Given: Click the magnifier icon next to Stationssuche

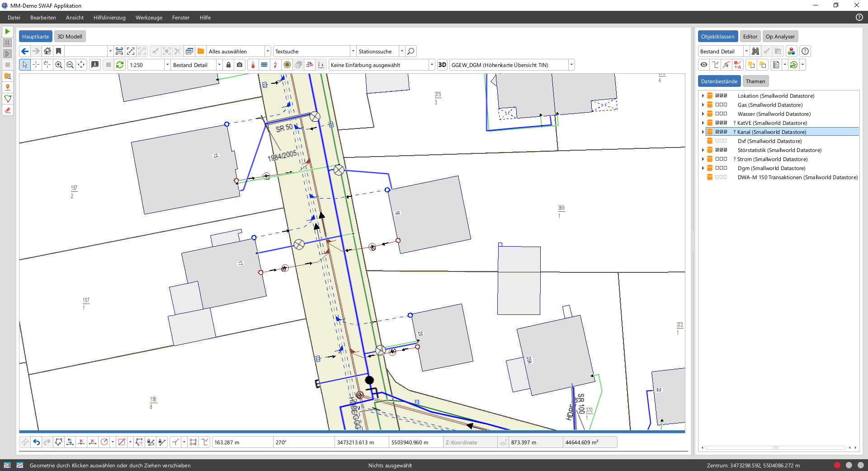Looking at the screenshot, I should point(410,51).
